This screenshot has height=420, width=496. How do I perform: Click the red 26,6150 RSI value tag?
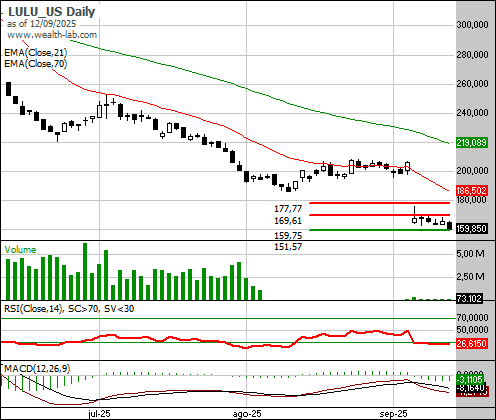[472, 343]
